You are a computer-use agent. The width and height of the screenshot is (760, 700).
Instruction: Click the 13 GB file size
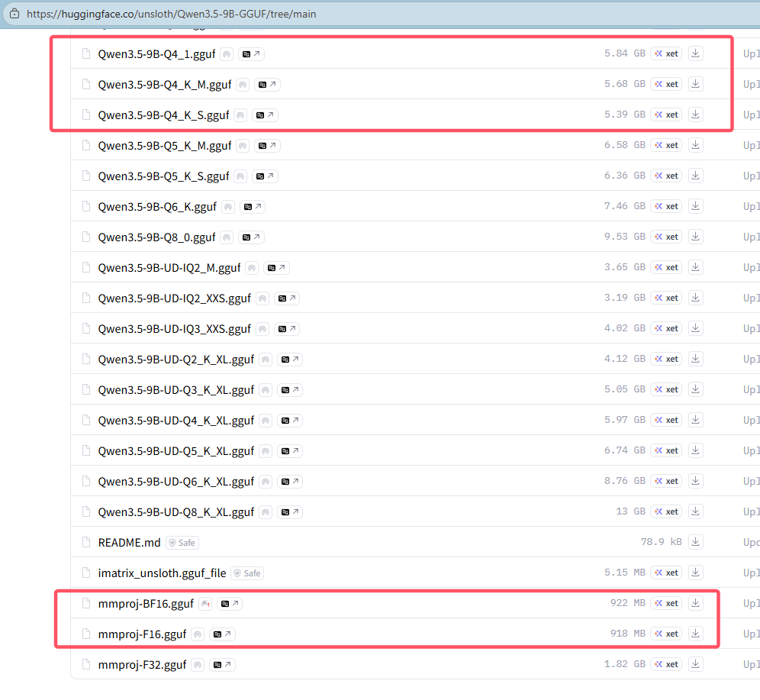[x=630, y=511]
